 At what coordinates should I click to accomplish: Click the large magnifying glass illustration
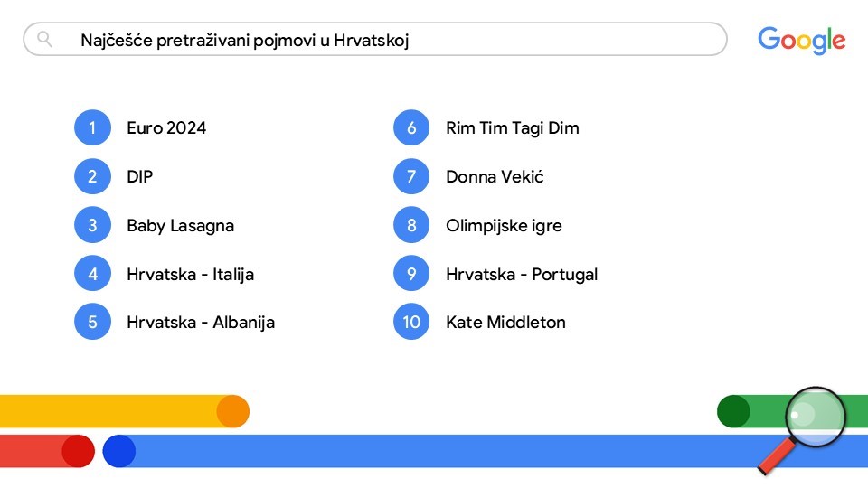click(802, 430)
